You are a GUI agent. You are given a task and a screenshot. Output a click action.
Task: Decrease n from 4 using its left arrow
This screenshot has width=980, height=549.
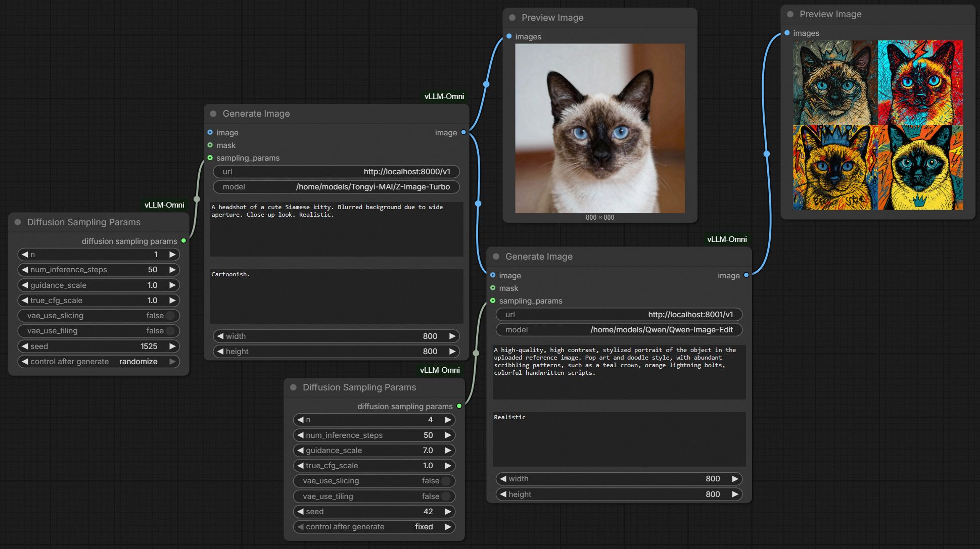pyautogui.click(x=300, y=420)
